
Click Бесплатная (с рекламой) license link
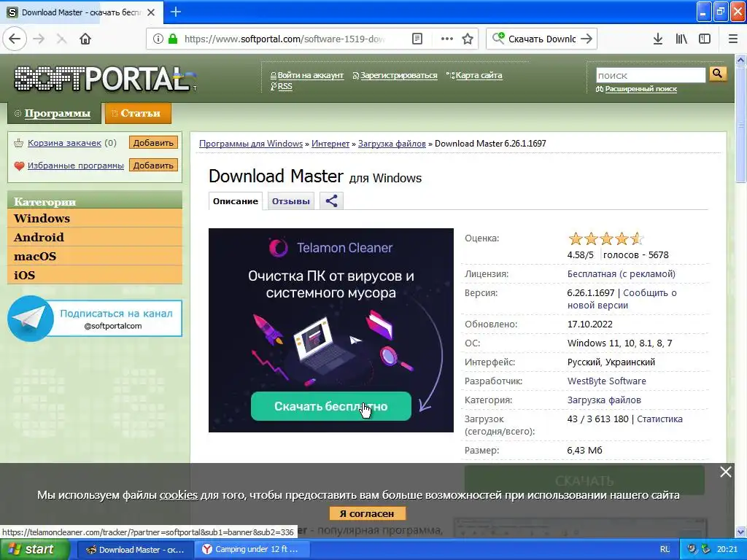click(x=621, y=274)
